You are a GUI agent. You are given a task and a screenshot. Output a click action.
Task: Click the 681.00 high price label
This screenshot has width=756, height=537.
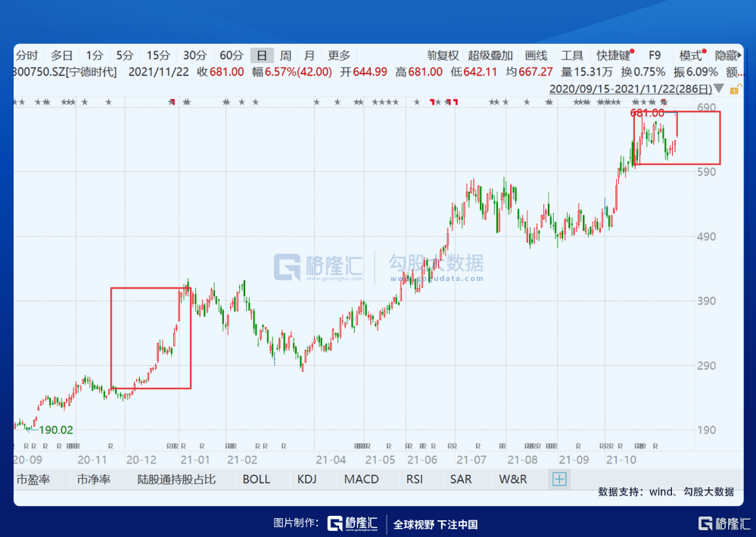[x=647, y=113]
